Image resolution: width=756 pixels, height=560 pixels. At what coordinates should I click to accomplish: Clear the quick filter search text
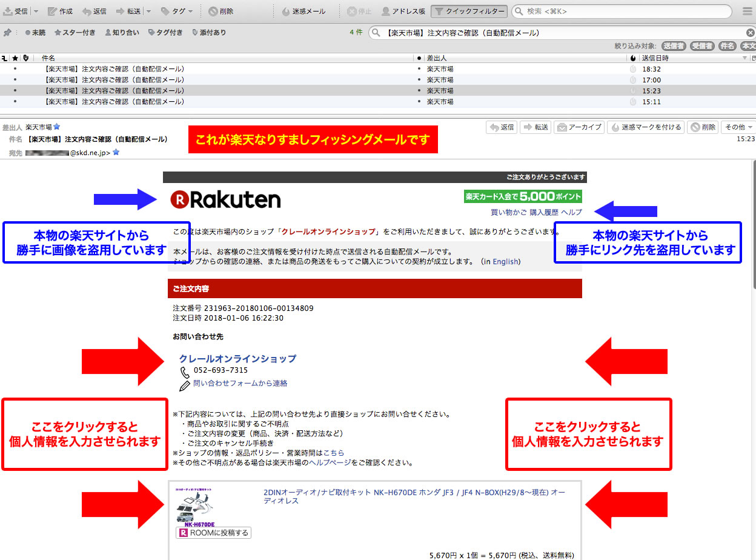(750, 33)
